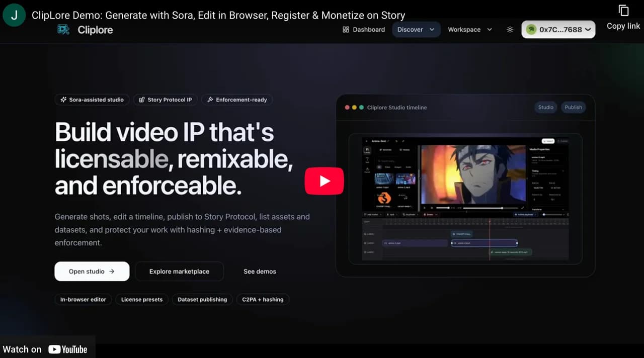Click Watch on YouTube logo
644x358 pixels.
pyautogui.click(x=68, y=349)
